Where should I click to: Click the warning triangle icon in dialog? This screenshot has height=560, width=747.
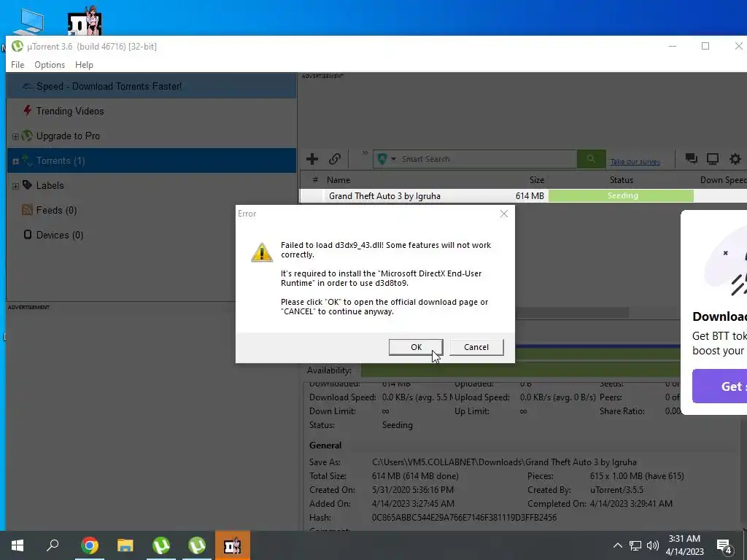(x=262, y=252)
